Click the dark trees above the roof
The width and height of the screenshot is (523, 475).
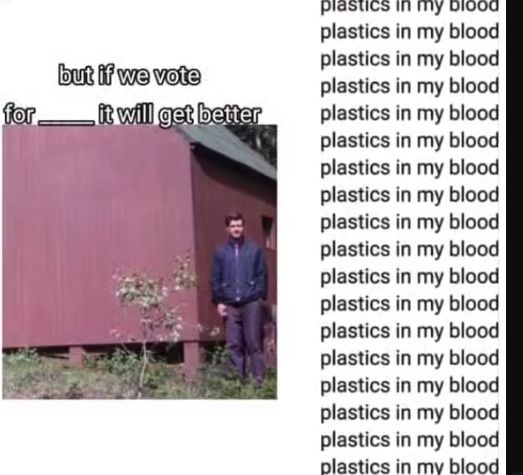pos(258,142)
